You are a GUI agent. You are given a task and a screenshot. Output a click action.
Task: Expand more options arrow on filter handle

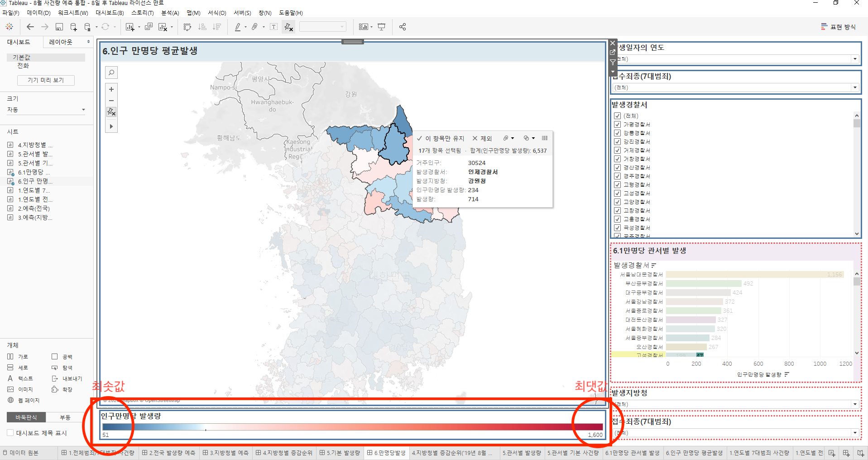(613, 72)
